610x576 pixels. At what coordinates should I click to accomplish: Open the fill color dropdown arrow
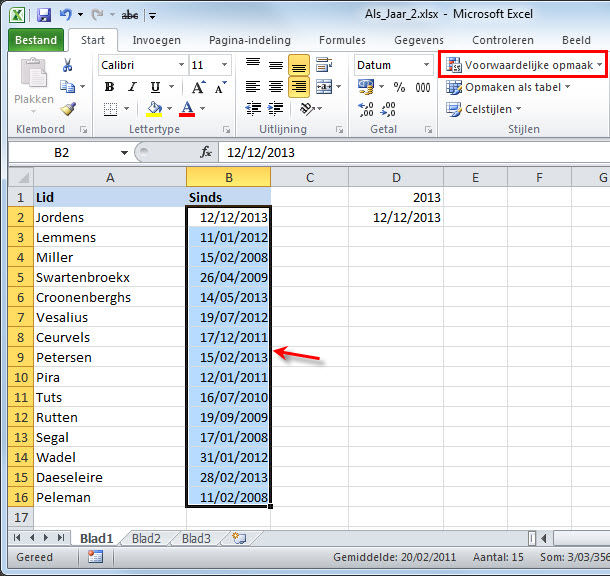[169, 109]
